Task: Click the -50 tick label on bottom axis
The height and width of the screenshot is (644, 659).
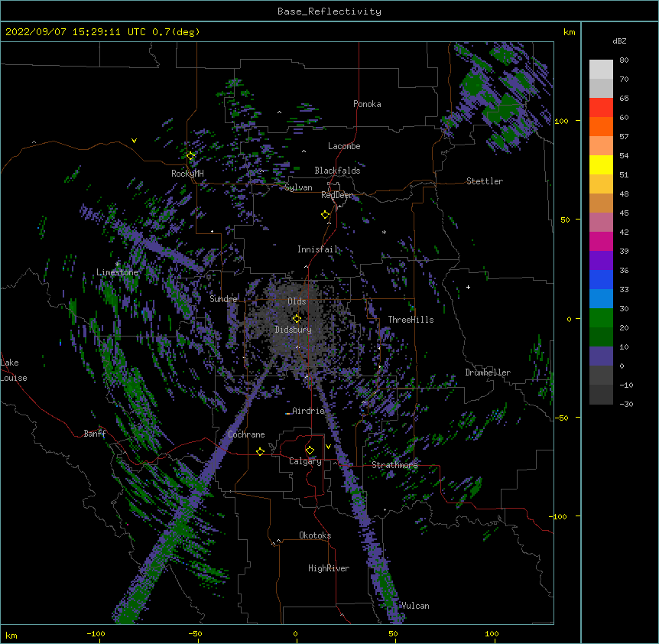Action: 195,633
